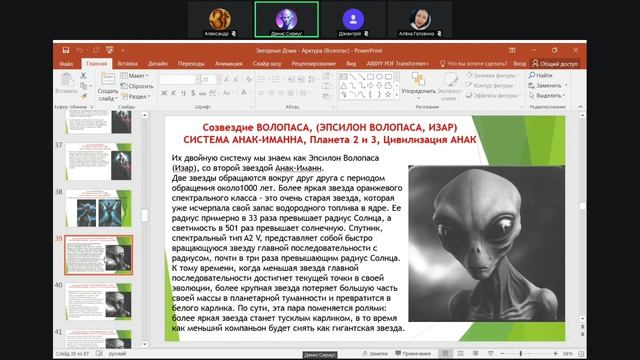Open the font name combo box
640x360 pixels.
coord(180,79)
